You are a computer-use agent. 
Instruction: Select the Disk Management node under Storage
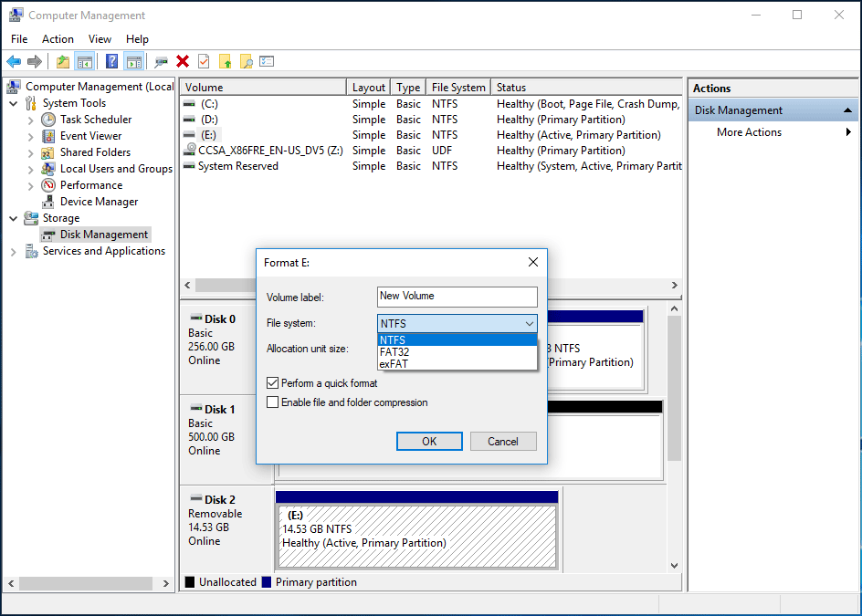[x=101, y=234]
